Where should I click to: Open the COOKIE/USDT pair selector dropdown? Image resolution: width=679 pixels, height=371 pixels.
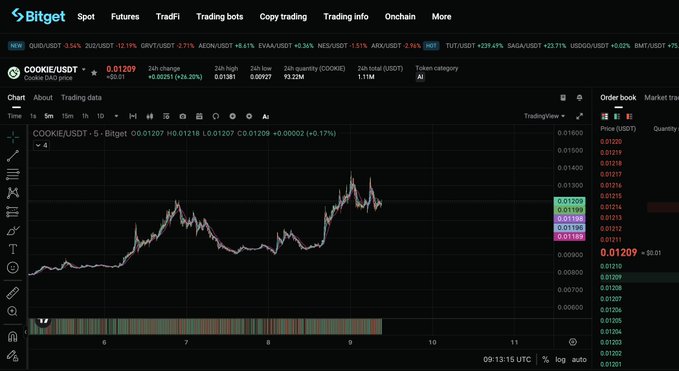[x=84, y=70]
